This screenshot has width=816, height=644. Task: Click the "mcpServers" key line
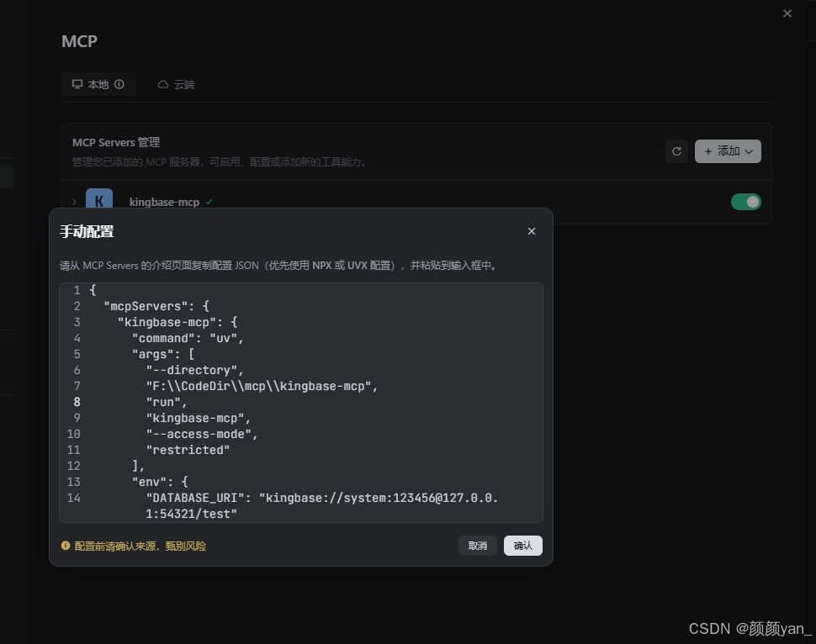pyautogui.click(x=156, y=306)
